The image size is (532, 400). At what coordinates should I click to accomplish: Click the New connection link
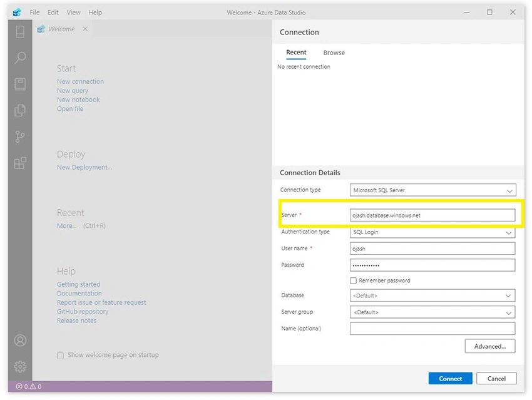coord(80,81)
